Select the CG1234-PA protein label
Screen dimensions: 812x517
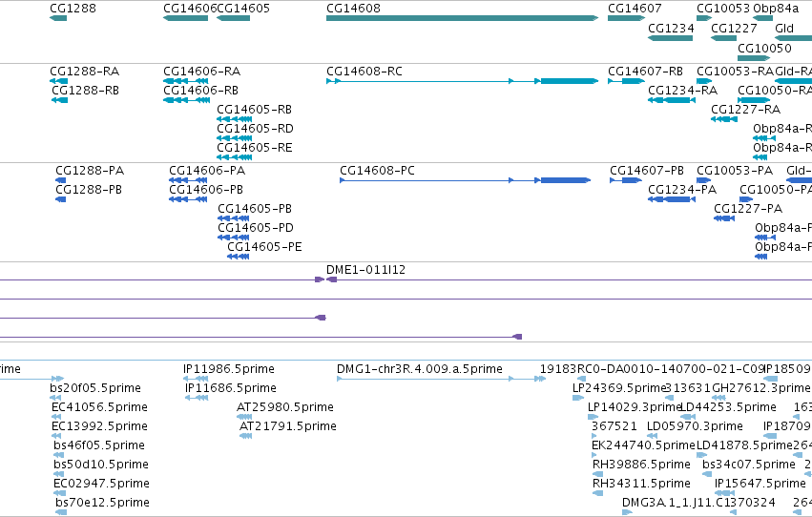(x=682, y=190)
